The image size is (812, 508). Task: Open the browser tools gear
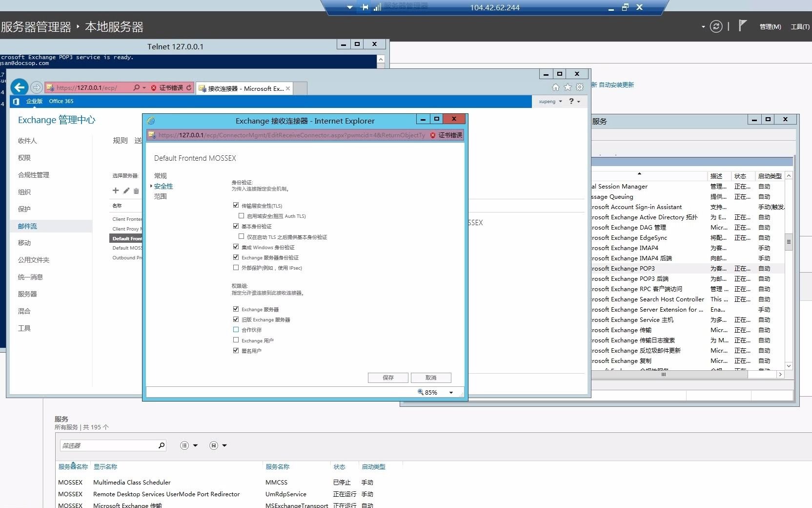(x=580, y=87)
